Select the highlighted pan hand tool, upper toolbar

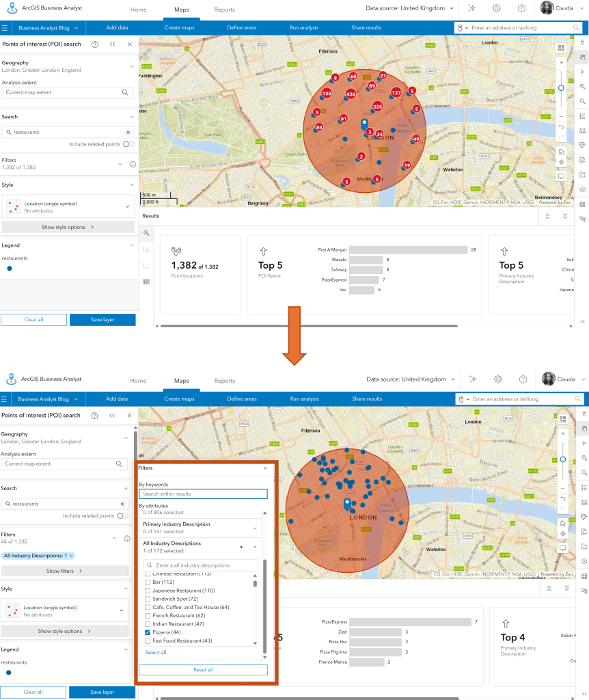(582, 57)
